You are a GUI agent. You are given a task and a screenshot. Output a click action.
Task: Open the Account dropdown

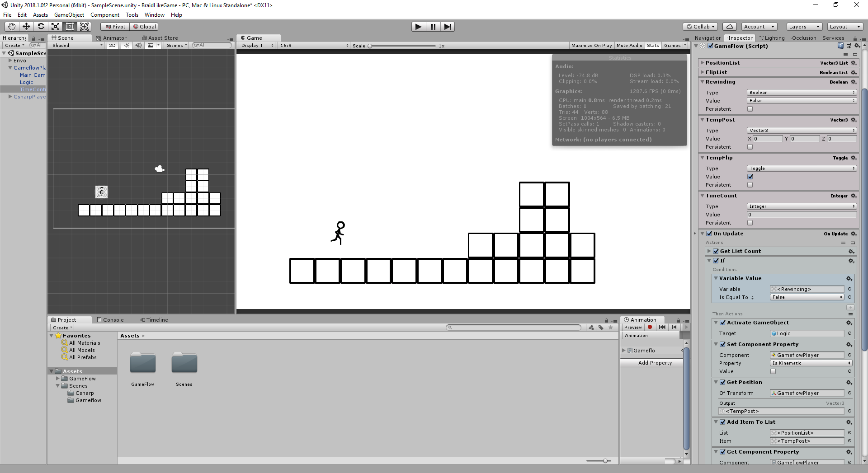pos(760,27)
